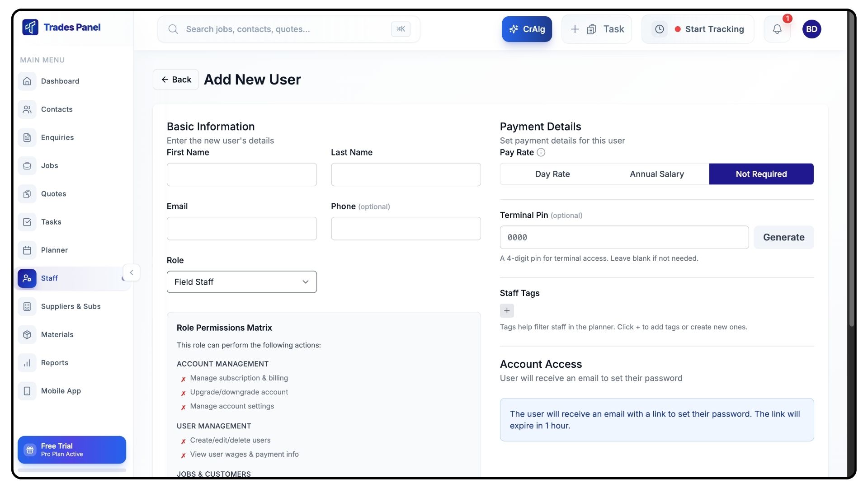Image resolution: width=868 pixels, height=488 pixels.
Task: Add a staff tag with plus icon
Action: [507, 311]
